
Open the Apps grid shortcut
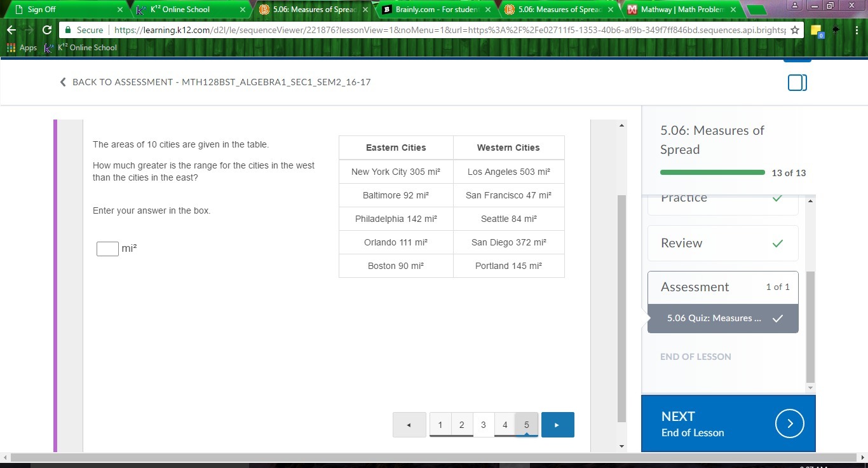click(22, 48)
